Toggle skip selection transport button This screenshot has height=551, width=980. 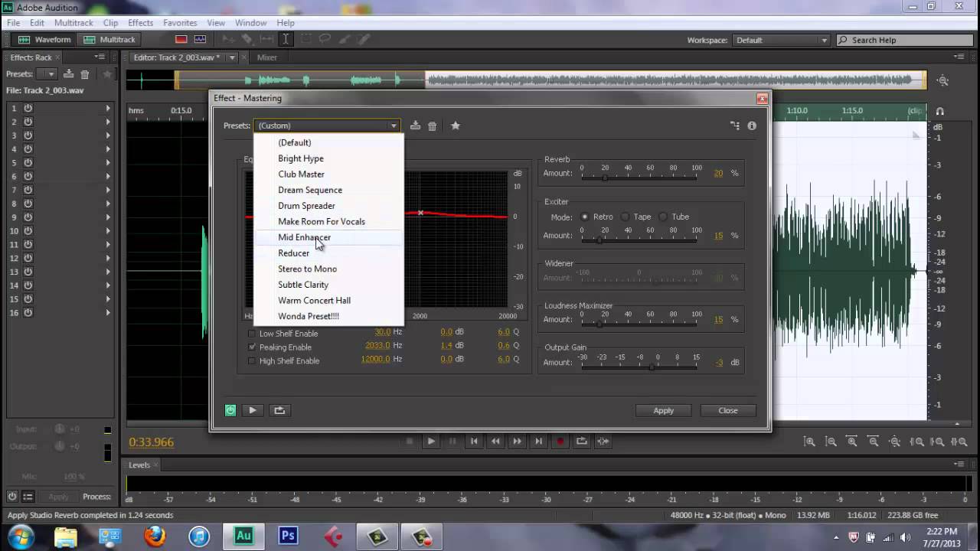tap(603, 441)
